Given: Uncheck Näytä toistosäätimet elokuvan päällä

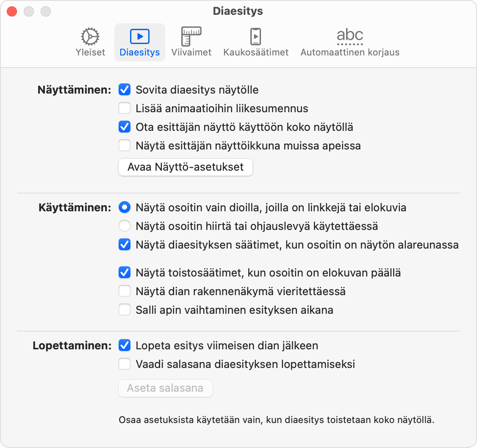Looking at the screenshot, I should tap(125, 273).
